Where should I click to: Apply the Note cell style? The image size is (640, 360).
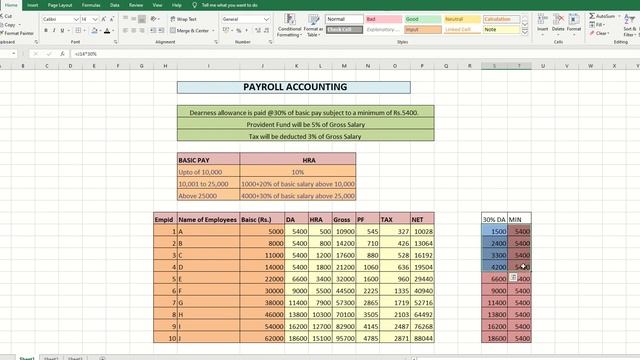pos(501,29)
